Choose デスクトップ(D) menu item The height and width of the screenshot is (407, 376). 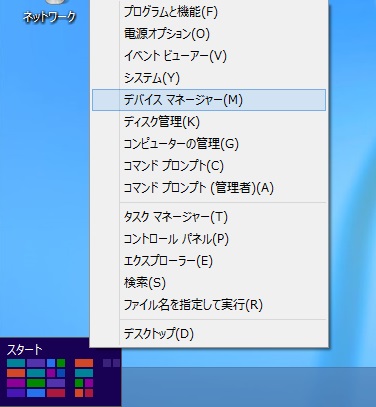click(209, 334)
